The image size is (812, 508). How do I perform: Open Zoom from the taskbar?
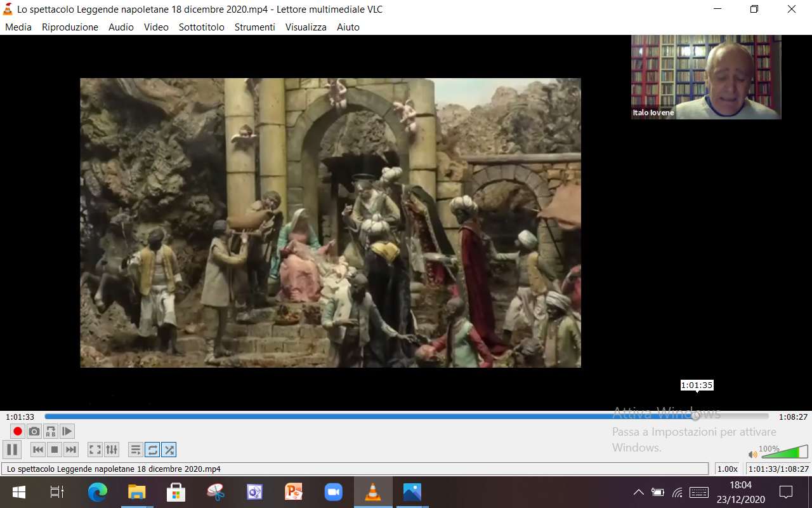(x=334, y=492)
